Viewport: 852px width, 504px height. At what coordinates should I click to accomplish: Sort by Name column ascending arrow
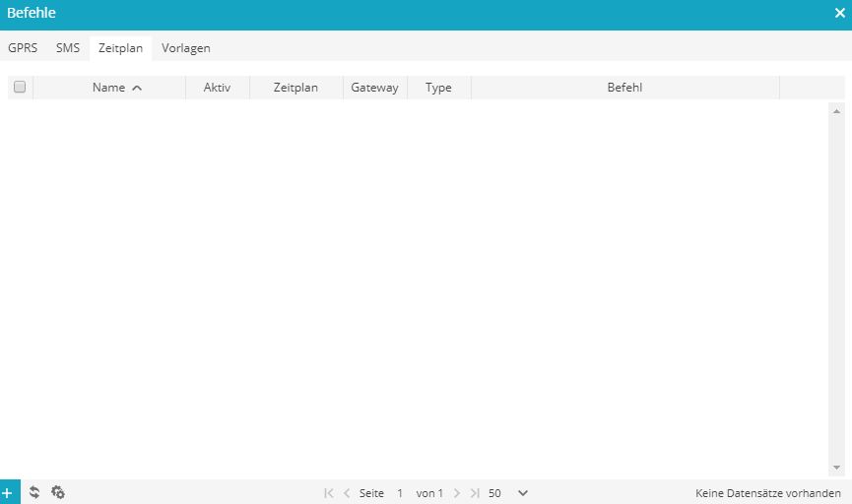[x=137, y=88]
